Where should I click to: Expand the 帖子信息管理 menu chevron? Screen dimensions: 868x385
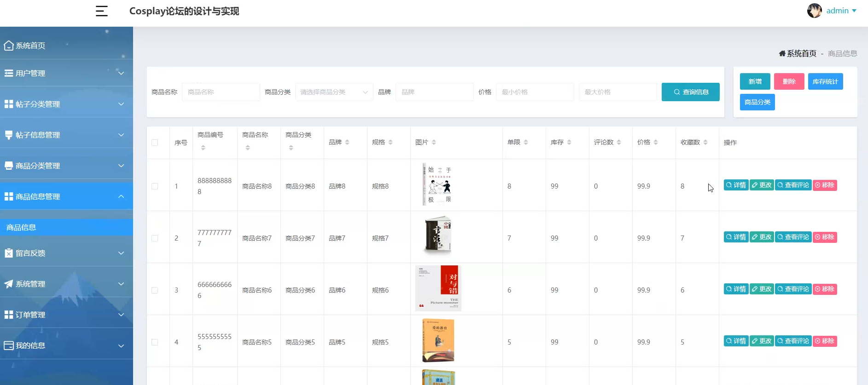coord(121,135)
